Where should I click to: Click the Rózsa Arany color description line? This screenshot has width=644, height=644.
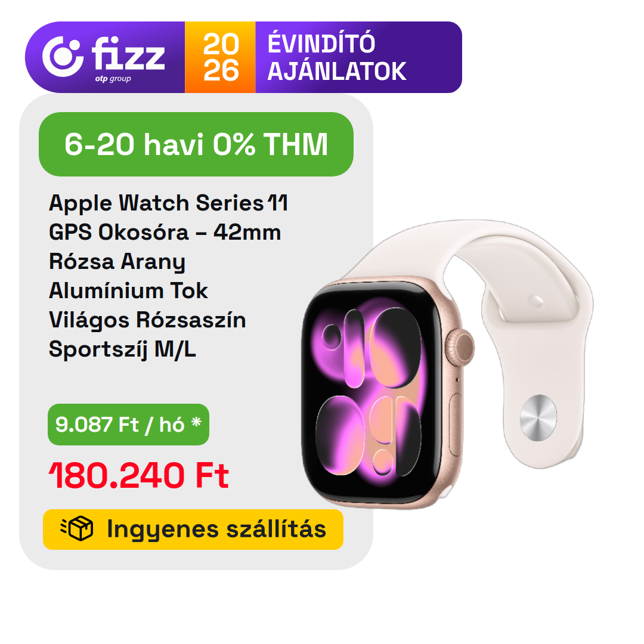coord(117,262)
